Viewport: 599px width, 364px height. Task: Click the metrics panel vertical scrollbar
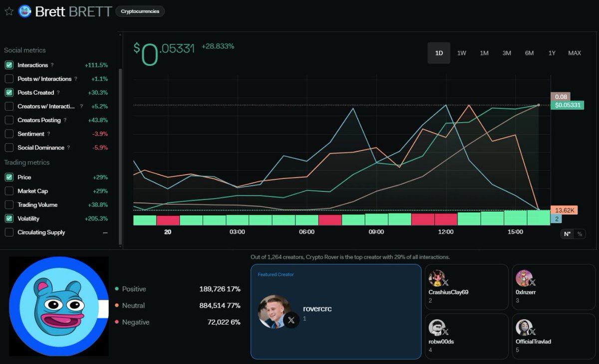pos(120,157)
